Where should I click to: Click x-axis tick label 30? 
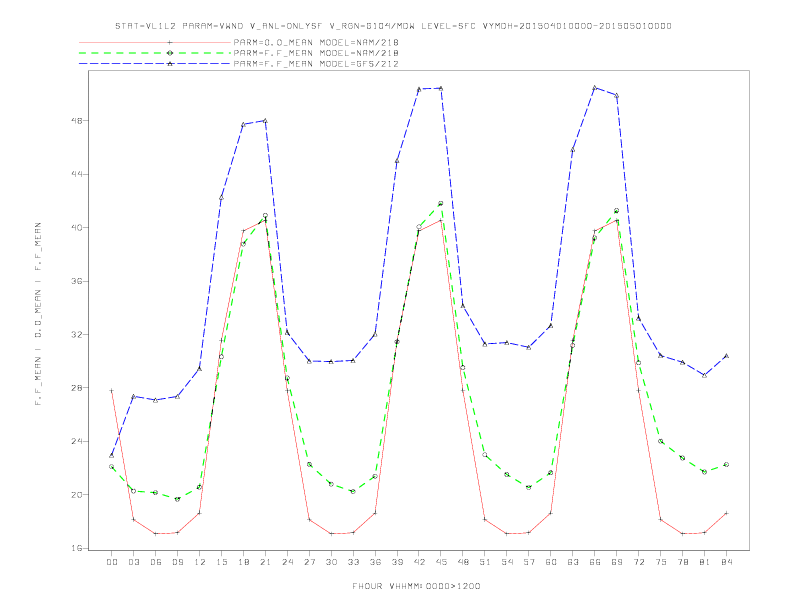point(331,562)
